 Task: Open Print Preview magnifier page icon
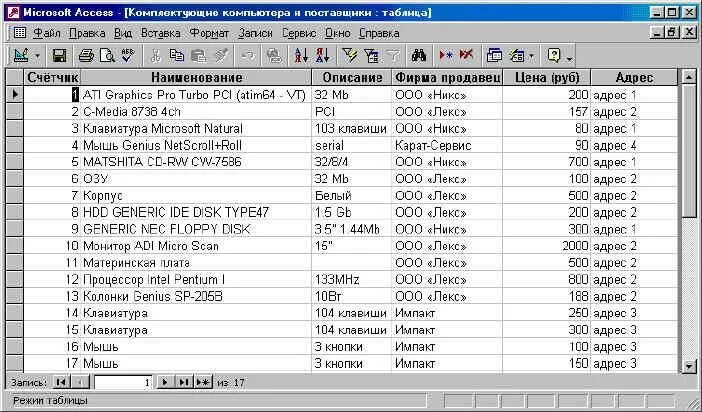(x=107, y=56)
